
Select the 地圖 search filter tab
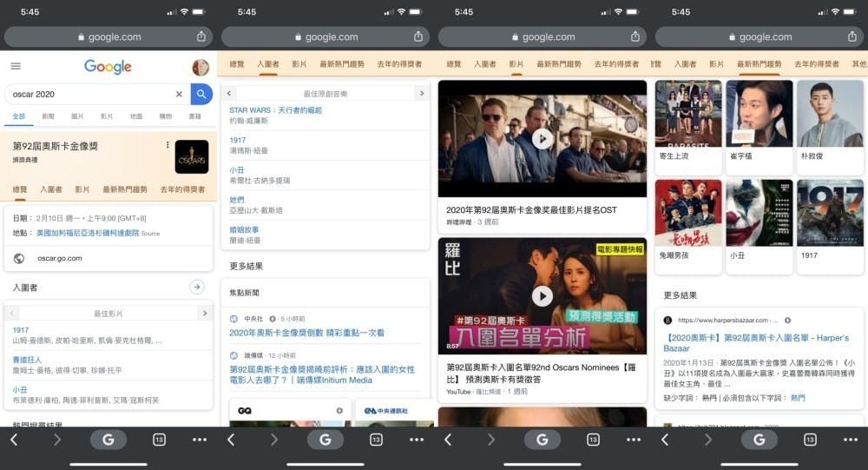click(x=136, y=116)
